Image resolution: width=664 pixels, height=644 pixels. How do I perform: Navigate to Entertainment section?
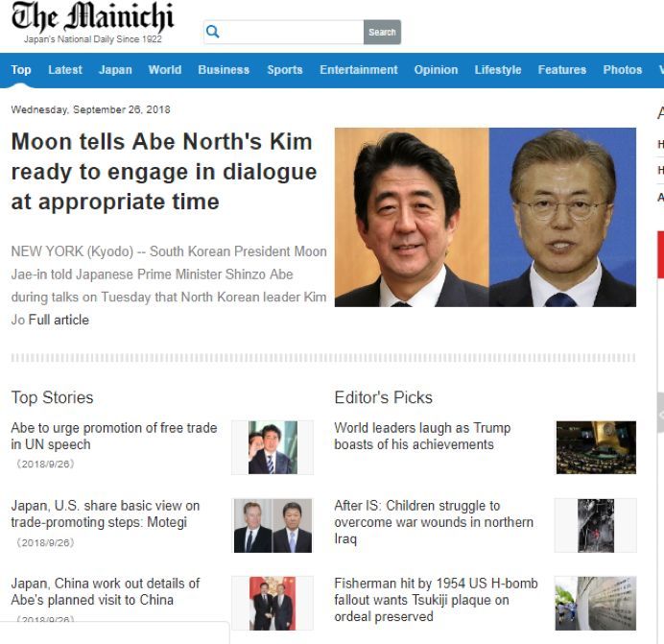point(358,70)
